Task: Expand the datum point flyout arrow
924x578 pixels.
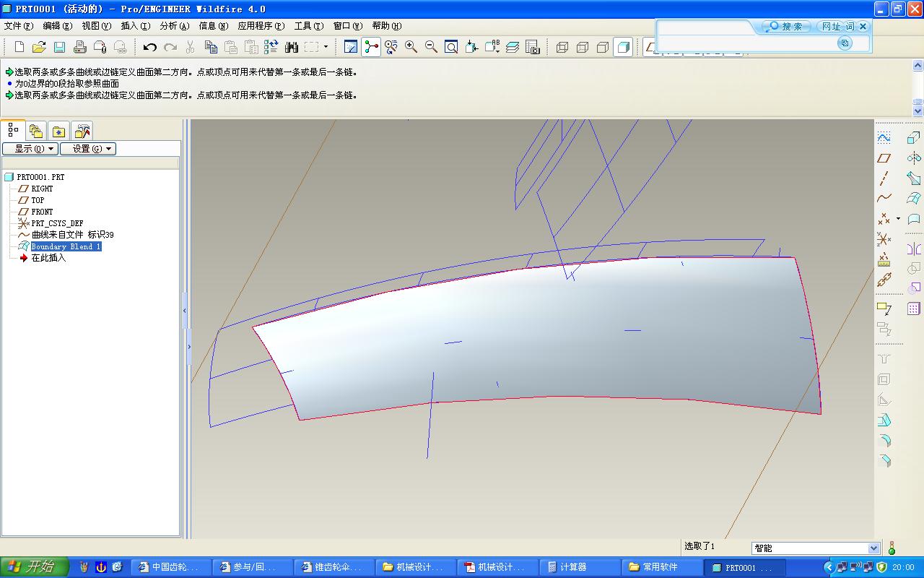Action: pyautogui.click(x=898, y=218)
